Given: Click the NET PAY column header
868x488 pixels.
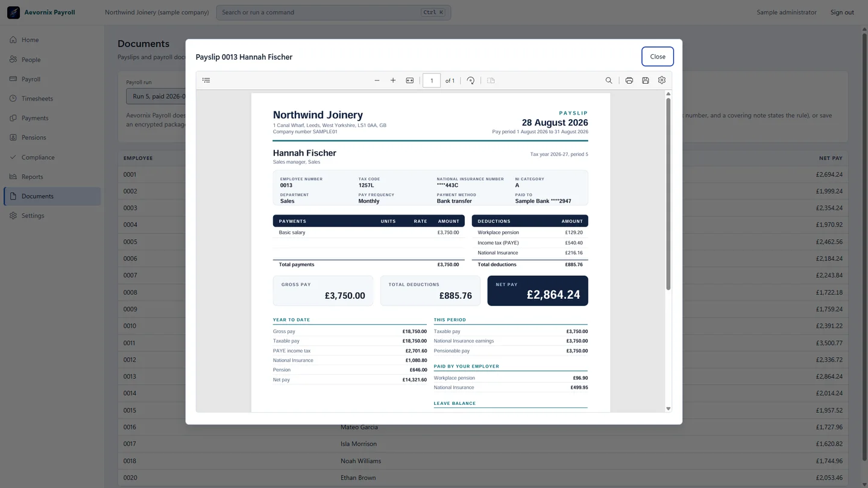Looking at the screenshot, I should click(831, 158).
